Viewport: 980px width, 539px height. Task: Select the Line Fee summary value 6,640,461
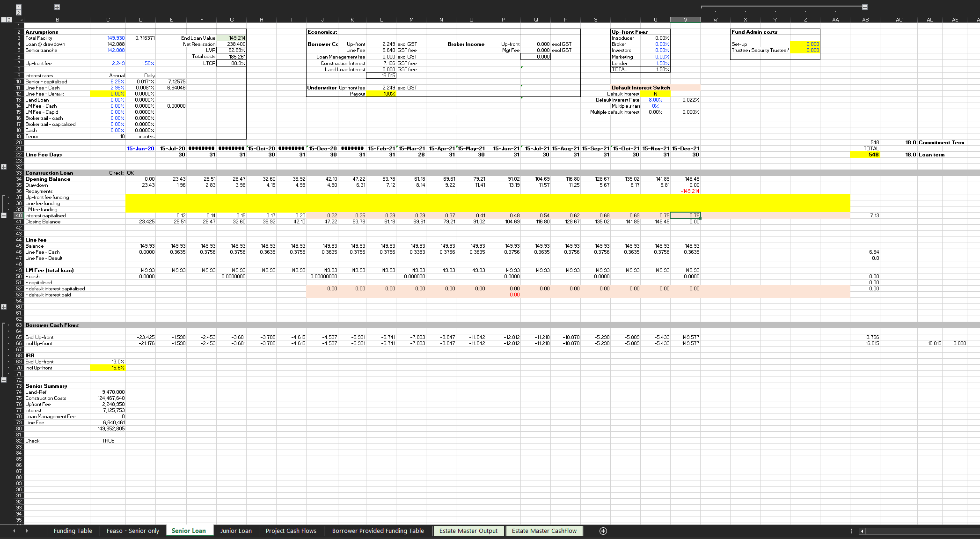click(x=108, y=422)
